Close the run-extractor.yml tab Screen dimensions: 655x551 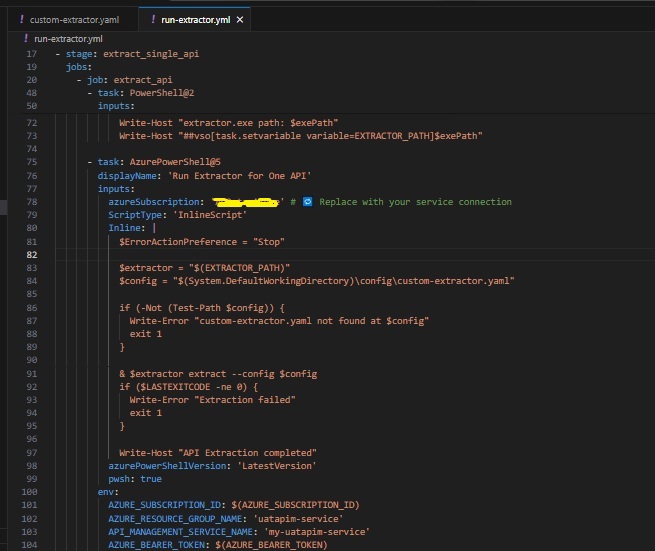click(240, 20)
